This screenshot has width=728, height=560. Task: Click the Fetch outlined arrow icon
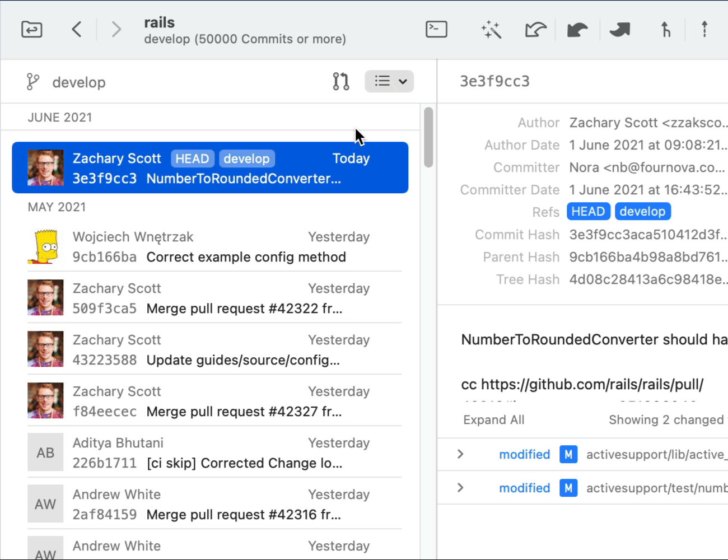pos(535,29)
